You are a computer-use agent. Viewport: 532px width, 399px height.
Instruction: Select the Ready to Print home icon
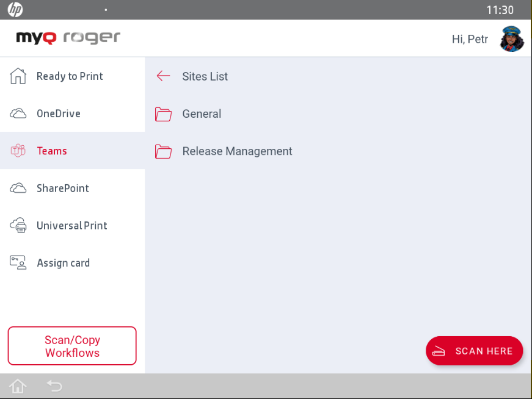(x=18, y=76)
